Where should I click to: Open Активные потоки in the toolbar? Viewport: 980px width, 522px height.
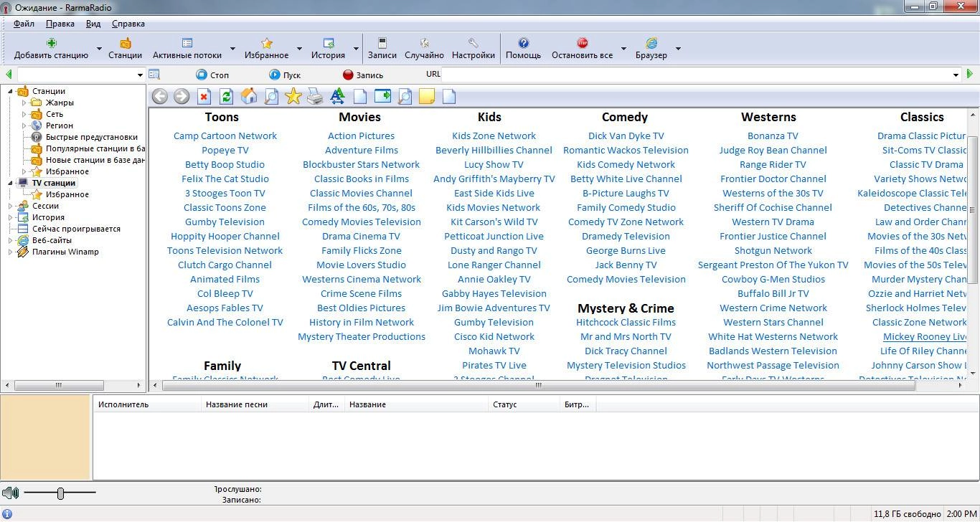187,49
